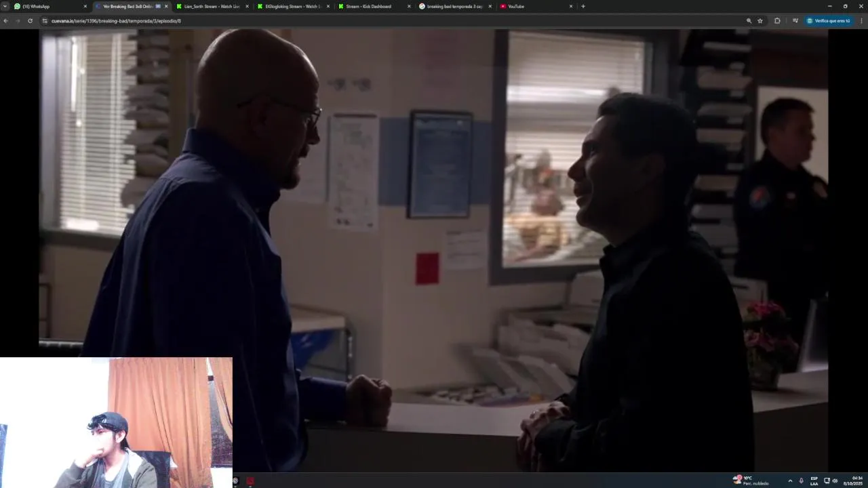Go back to previous page

(5, 21)
